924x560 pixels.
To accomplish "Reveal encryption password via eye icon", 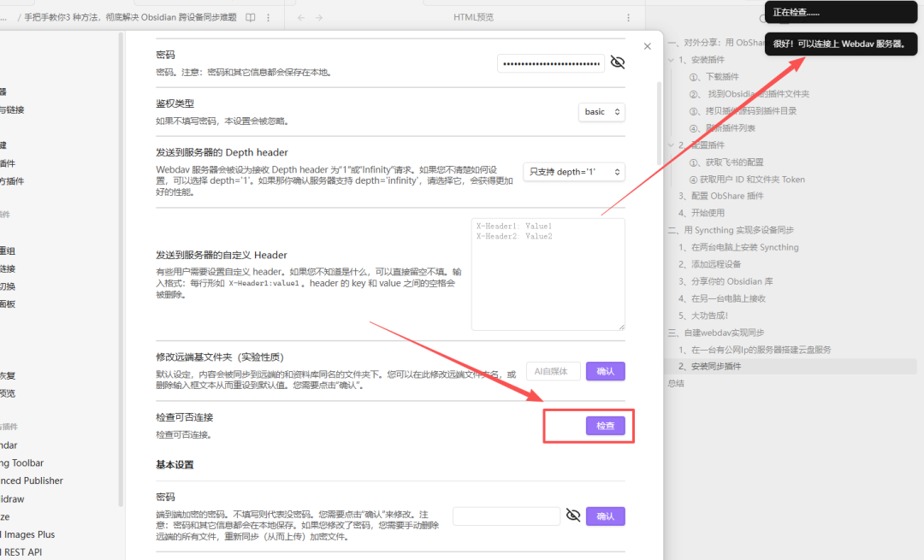I will [x=572, y=516].
